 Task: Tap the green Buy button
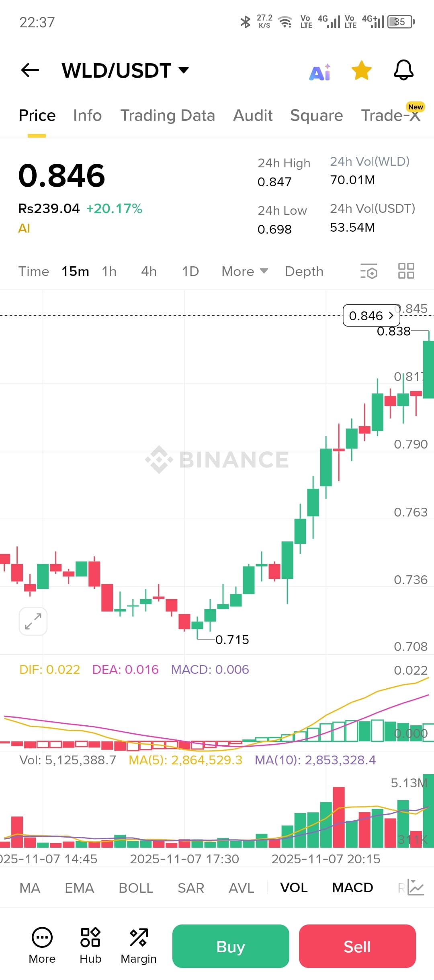231,946
